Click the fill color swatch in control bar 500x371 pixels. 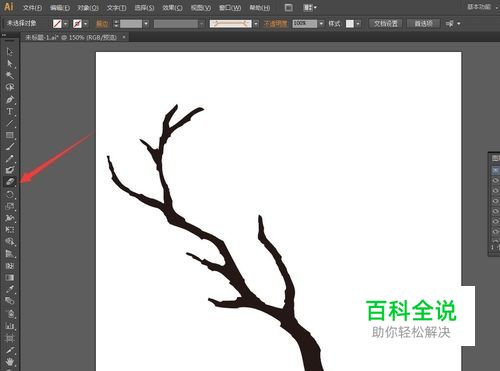[58, 24]
